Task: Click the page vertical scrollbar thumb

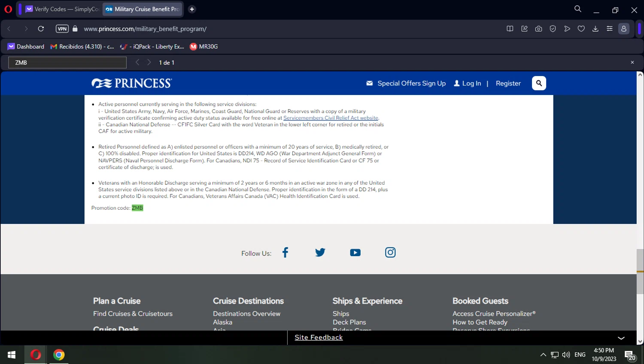Action: (x=640, y=271)
